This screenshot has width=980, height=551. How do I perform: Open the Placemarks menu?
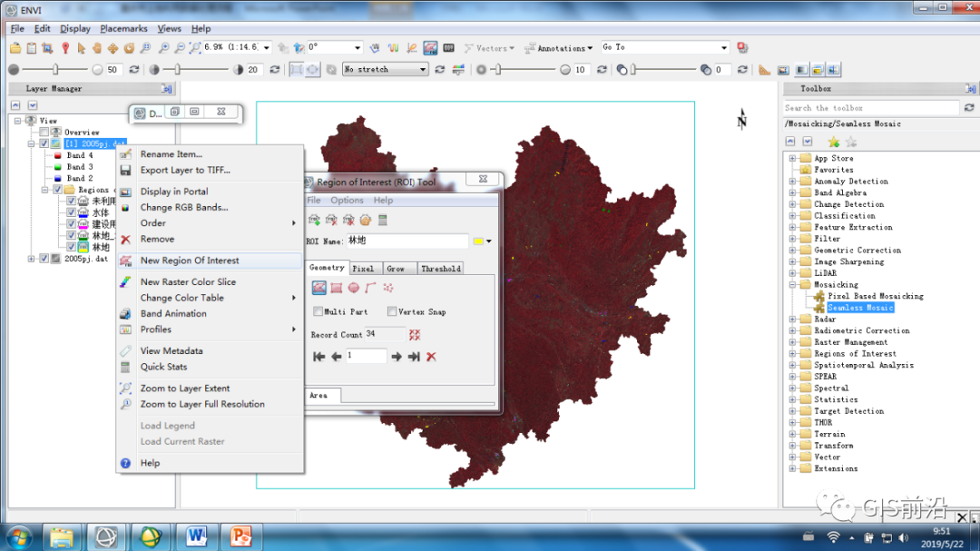coord(123,29)
